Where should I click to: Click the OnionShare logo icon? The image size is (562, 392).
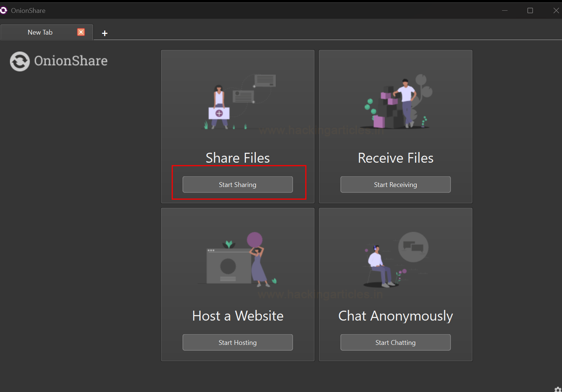point(20,61)
